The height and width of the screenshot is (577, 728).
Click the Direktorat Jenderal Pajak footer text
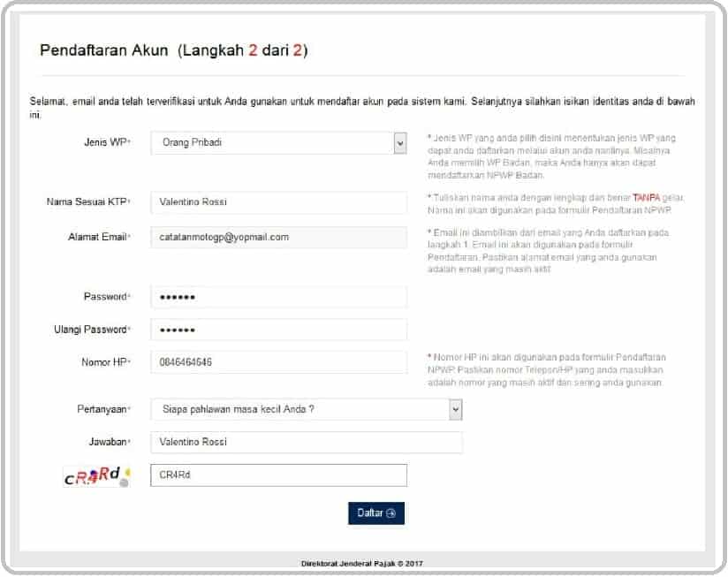[x=364, y=562]
